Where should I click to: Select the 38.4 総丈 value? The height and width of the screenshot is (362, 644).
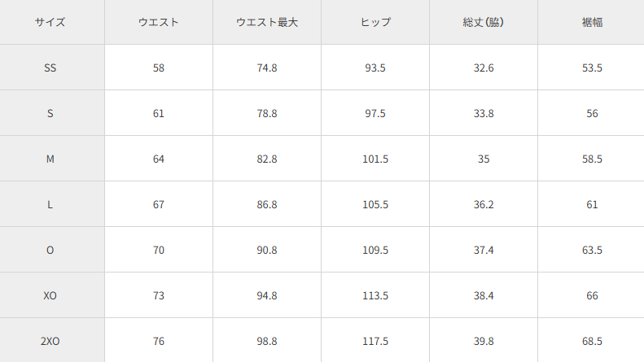(x=484, y=295)
